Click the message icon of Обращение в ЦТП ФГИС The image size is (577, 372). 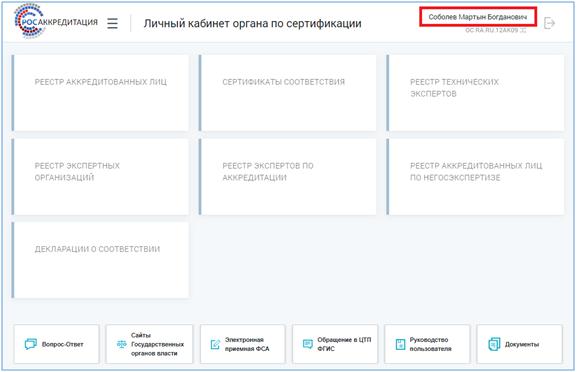coord(308,344)
